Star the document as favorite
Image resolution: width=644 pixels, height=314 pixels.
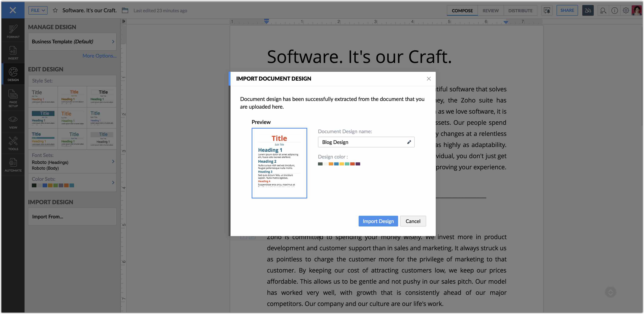click(x=55, y=11)
